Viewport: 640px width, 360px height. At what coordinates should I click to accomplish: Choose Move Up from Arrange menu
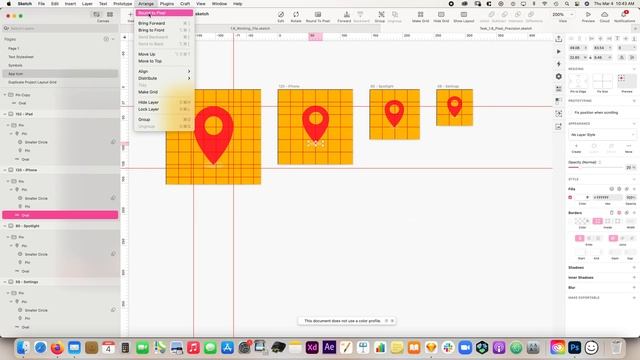pos(164,54)
